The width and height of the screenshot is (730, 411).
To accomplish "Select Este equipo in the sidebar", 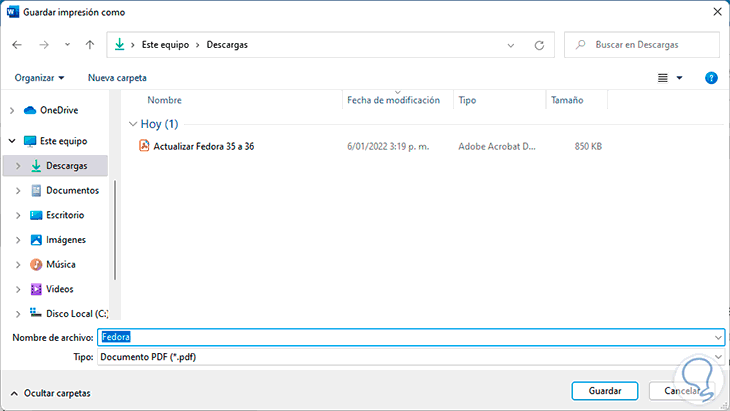I will click(63, 141).
